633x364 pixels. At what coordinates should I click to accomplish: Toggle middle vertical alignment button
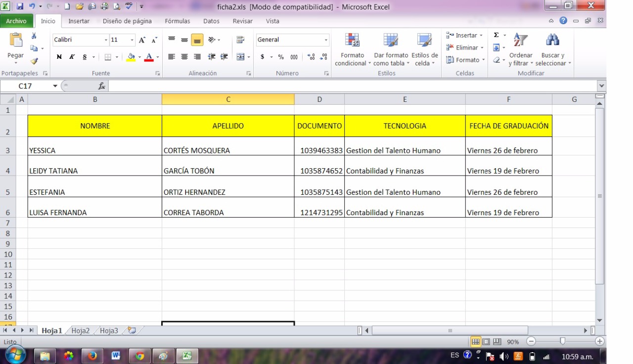click(x=184, y=40)
